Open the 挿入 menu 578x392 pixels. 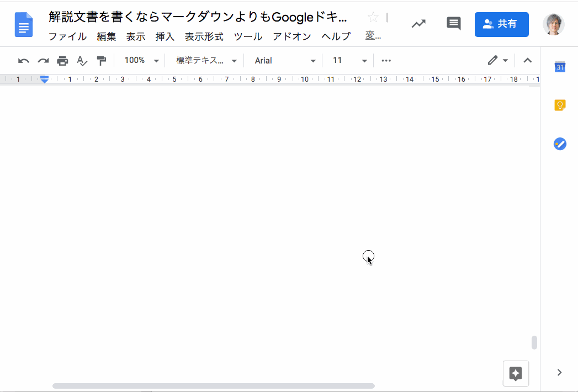tap(165, 36)
